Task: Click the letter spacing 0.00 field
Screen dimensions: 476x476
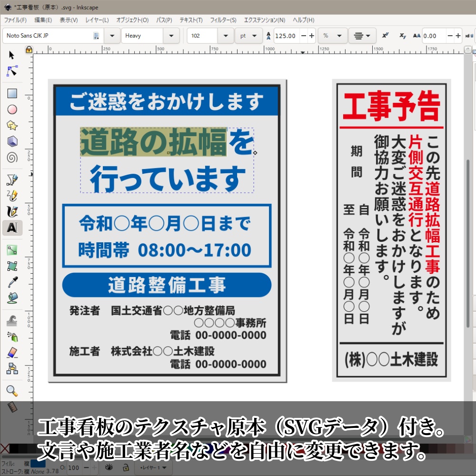Action: point(434,36)
